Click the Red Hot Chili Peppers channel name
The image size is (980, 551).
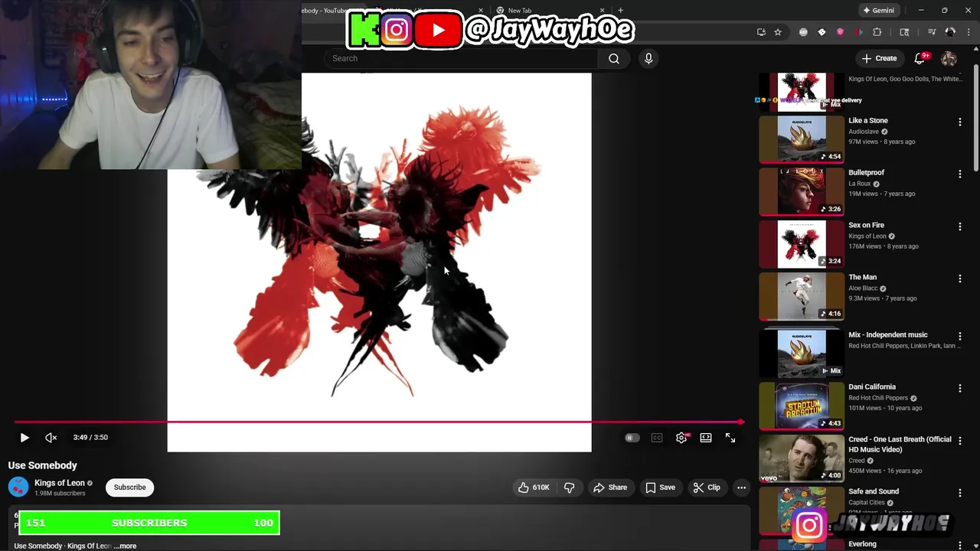click(x=878, y=398)
